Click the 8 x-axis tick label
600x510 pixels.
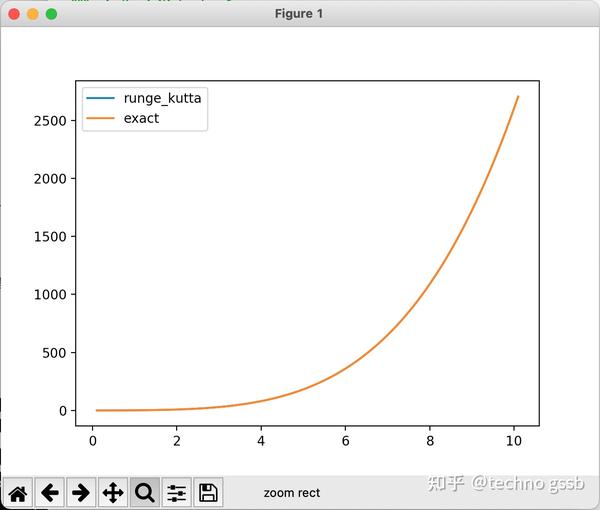click(430, 441)
